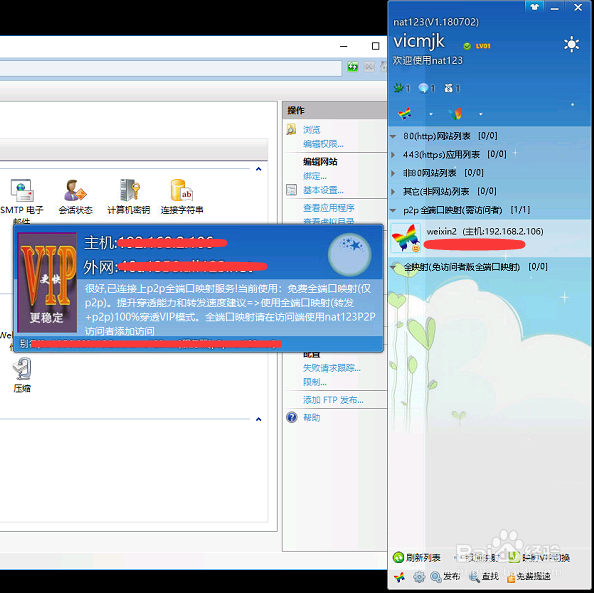Open the nat123 skin (shirt) button
This screenshot has height=593, width=594.
[x=535, y=7]
